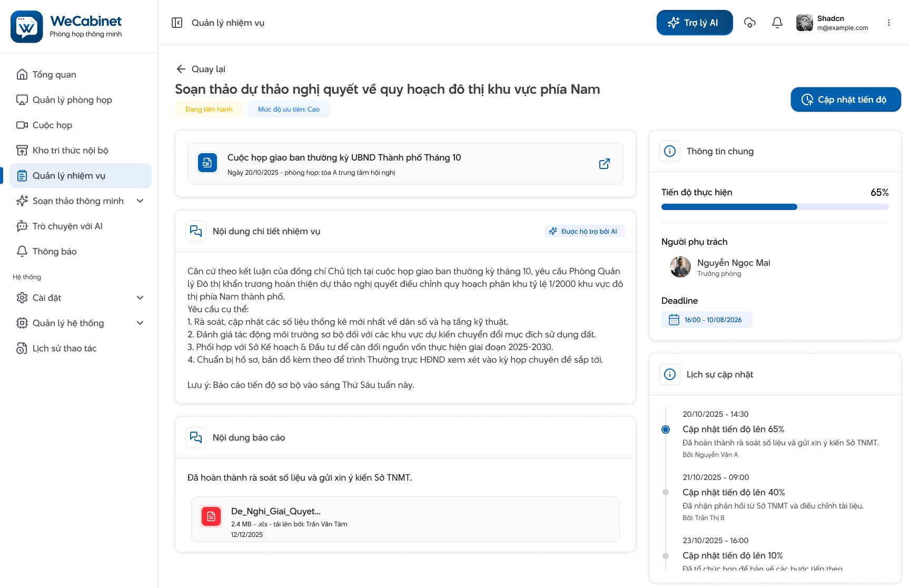Click Nguyễn Ngọc Mai avatar
Viewport: 910px width, 588px height.
click(680, 267)
